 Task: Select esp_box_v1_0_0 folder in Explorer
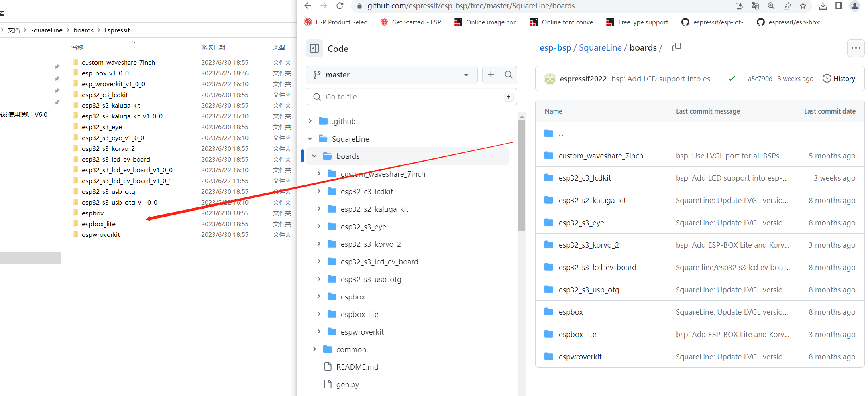(x=105, y=73)
